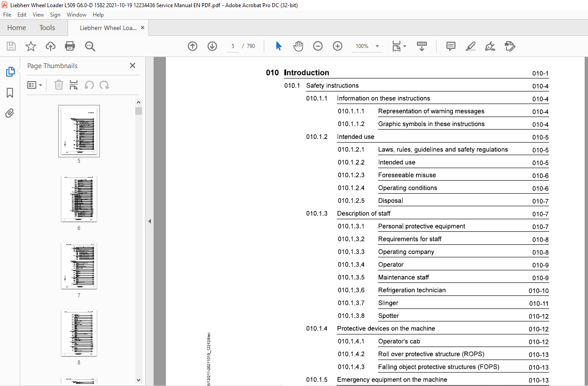
Task: Click the scrolling mode keyboard icon
Action: (x=422, y=46)
